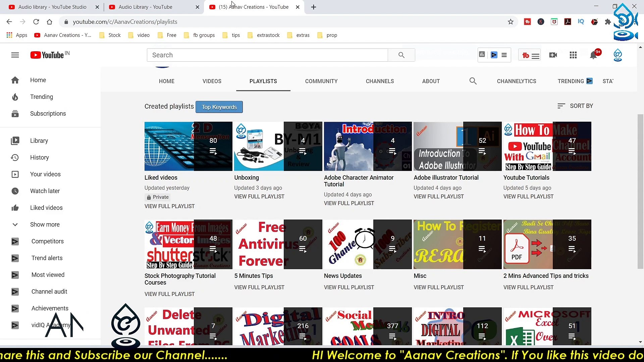The height and width of the screenshot is (362, 644).
Task: Click the vidIQ extension icon
Action: 581,21
